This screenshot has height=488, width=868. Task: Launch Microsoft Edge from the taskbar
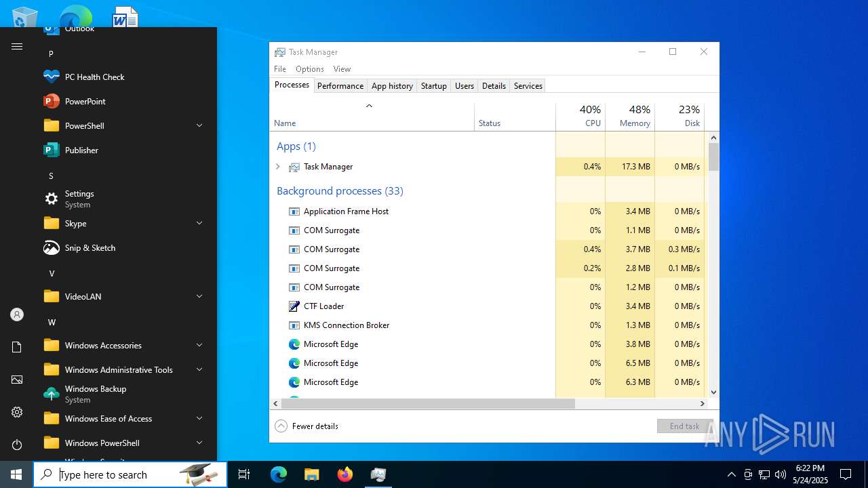279,474
